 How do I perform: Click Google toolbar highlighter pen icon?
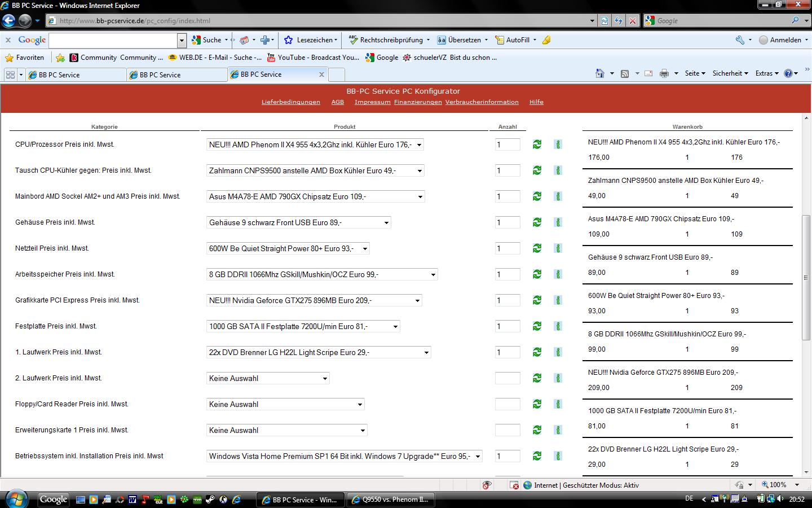coord(546,40)
